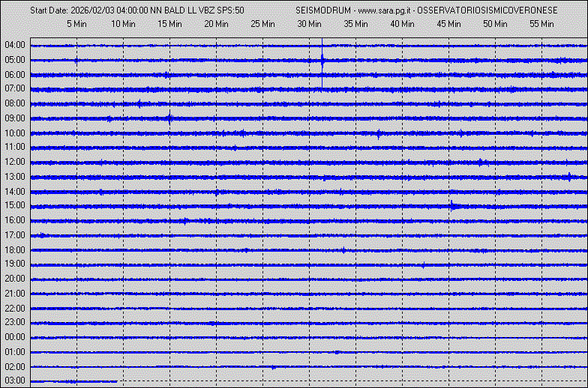Select the 45 Min axis marker

coord(448,24)
